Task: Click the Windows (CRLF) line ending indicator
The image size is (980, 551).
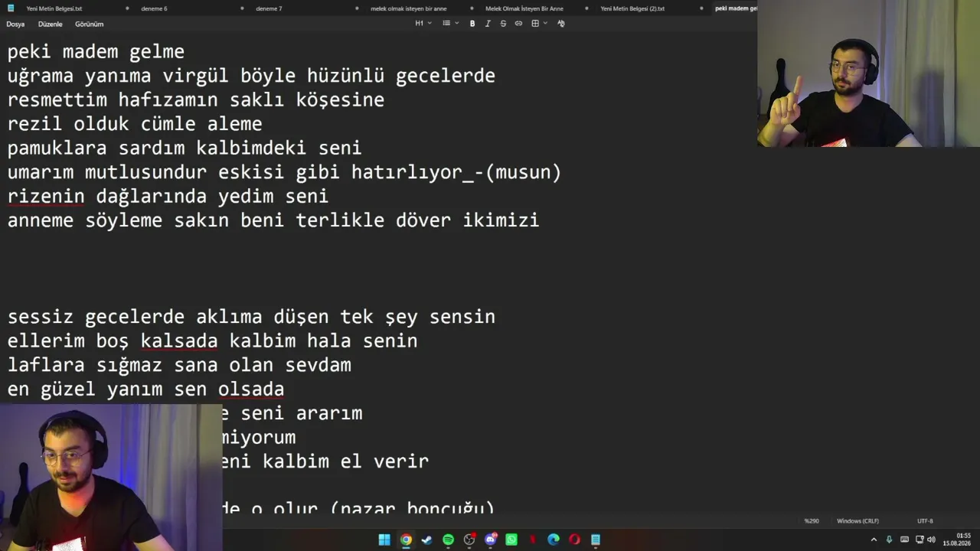Action: pyautogui.click(x=857, y=521)
